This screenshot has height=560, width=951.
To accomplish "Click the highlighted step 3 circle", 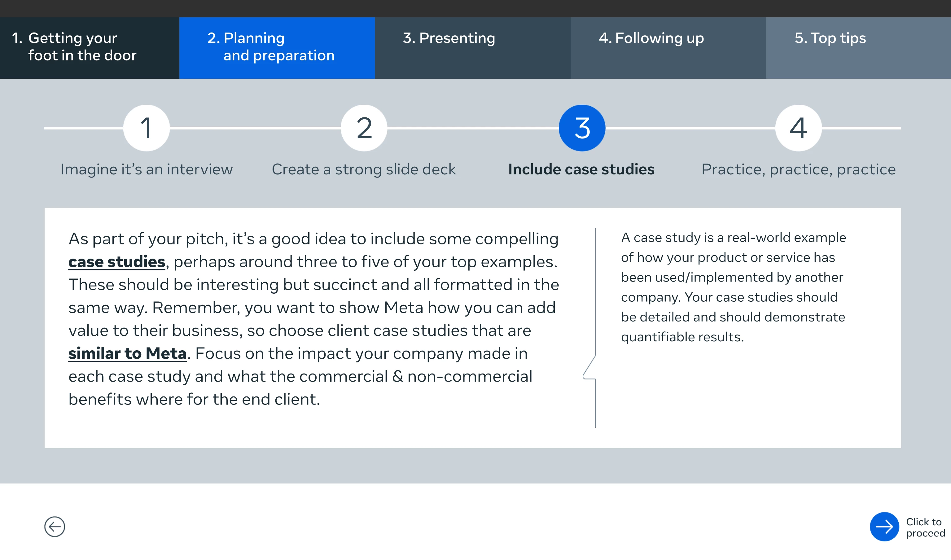I will pyautogui.click(x=581, y=128).
